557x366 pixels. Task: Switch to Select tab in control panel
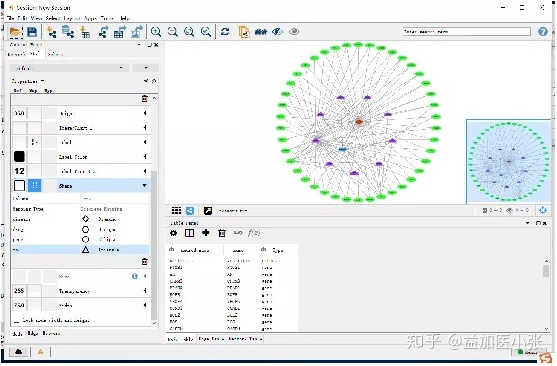pos(55,54)
